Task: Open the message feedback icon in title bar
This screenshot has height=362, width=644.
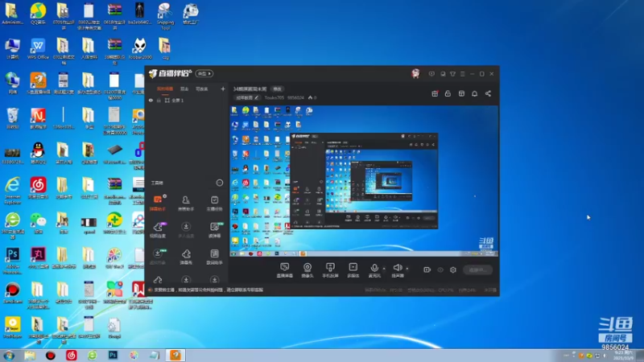Action: pos(431,74)
